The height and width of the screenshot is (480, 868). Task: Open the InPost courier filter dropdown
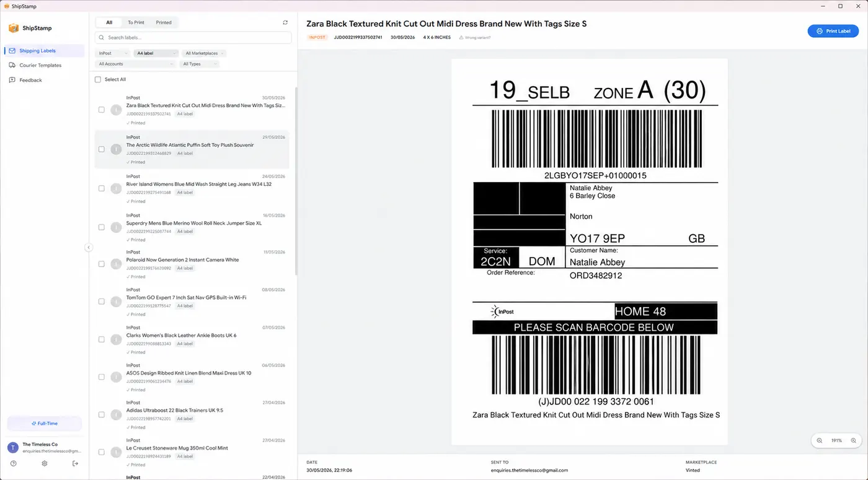113,53
